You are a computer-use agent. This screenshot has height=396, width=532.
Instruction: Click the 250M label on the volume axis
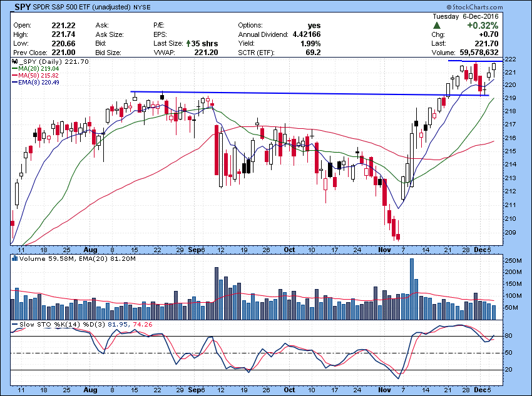tap(513, 260)
